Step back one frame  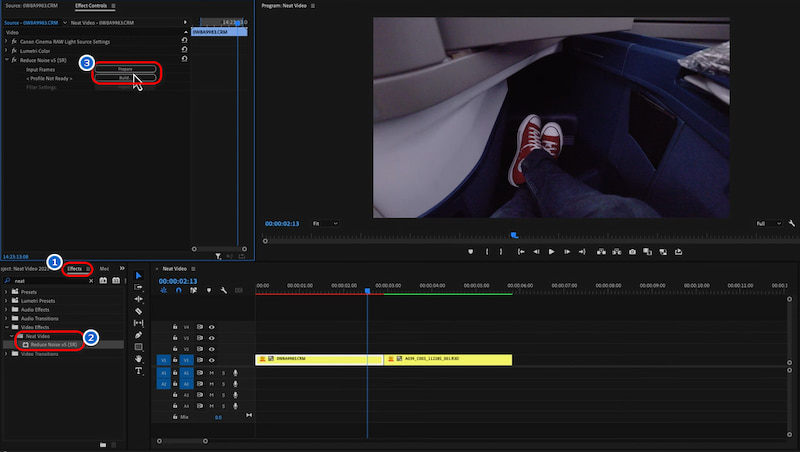[536, 252]
